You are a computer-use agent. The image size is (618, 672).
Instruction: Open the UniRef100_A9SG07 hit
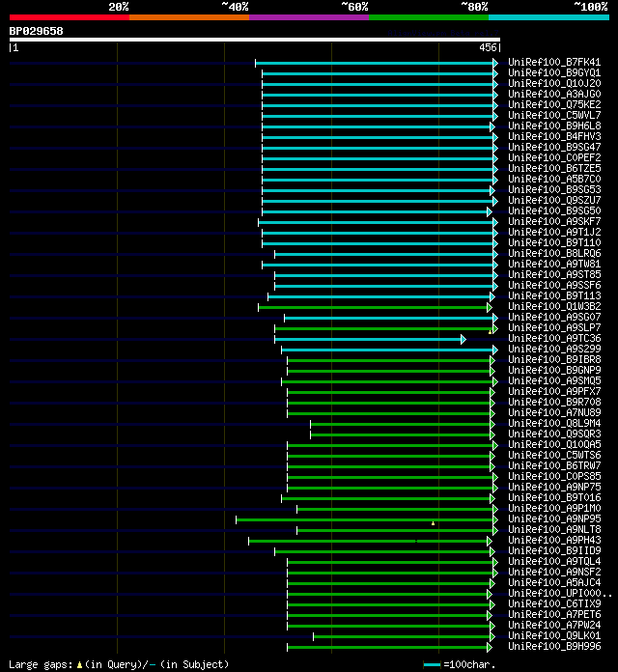click(554, 317)
